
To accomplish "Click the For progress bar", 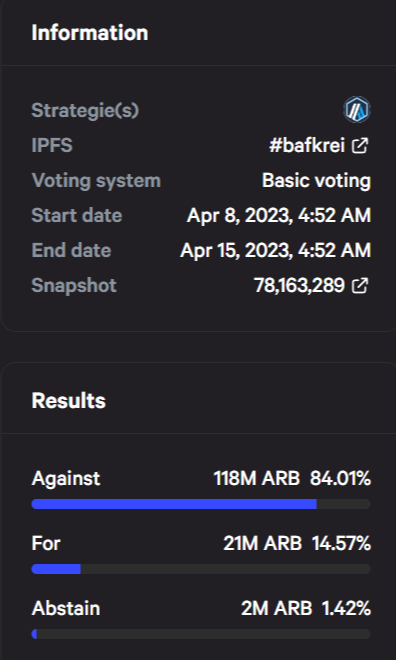I will tap(201, 569).
